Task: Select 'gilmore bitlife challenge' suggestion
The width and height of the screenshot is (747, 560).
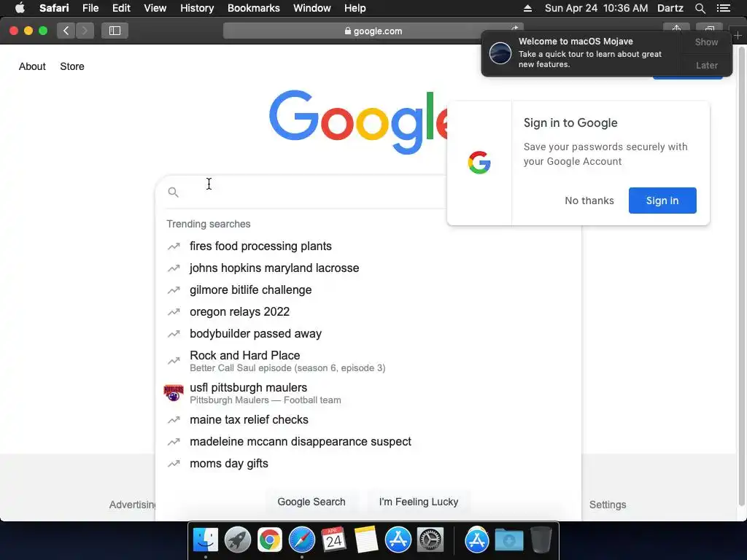Action: 368,290
